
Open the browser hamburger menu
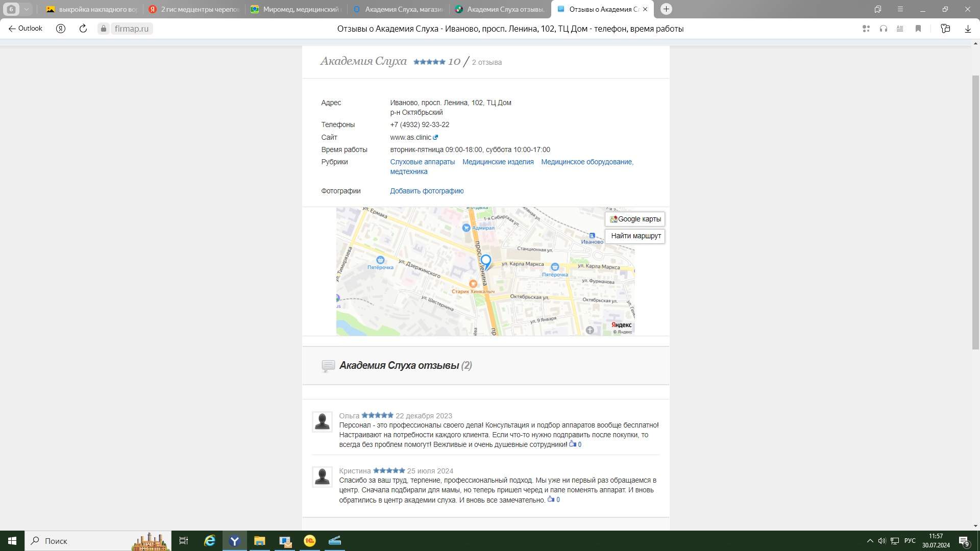[x=900, y=9]
